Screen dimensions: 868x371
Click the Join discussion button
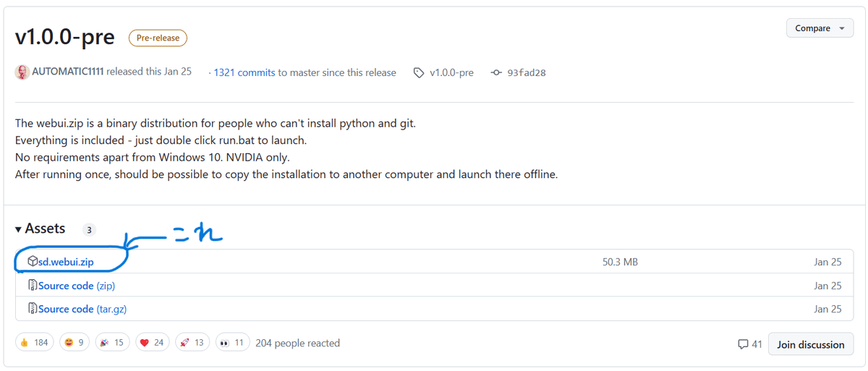[x=810, y=345]
